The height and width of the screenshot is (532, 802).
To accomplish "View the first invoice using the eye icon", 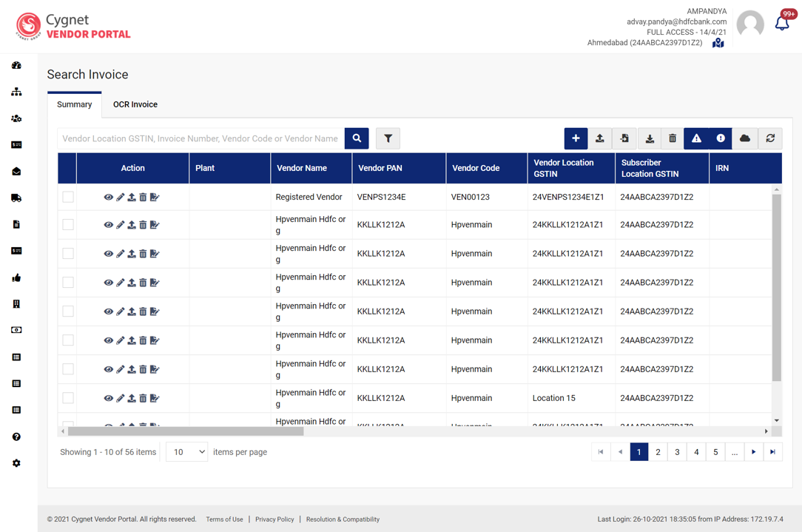I will [108, 197].
